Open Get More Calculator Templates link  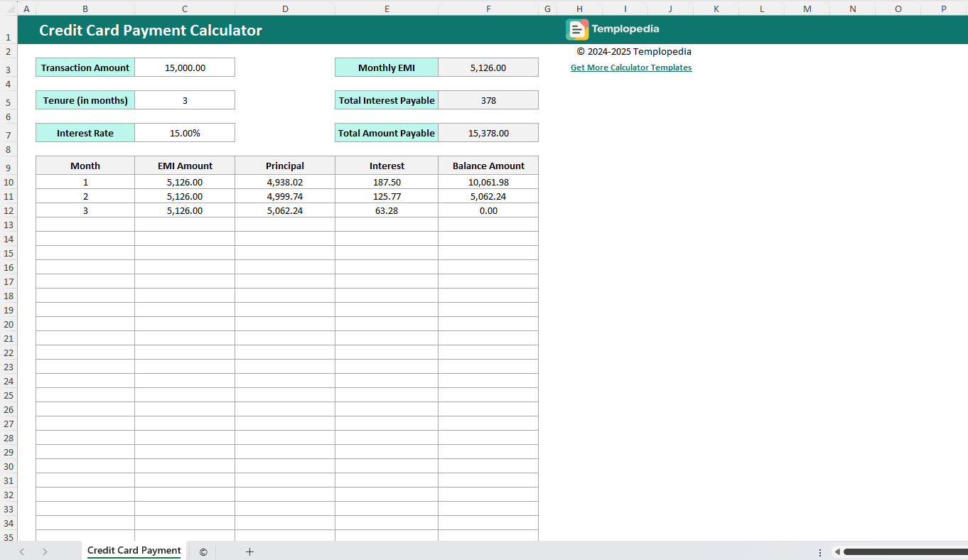(631, 68)
